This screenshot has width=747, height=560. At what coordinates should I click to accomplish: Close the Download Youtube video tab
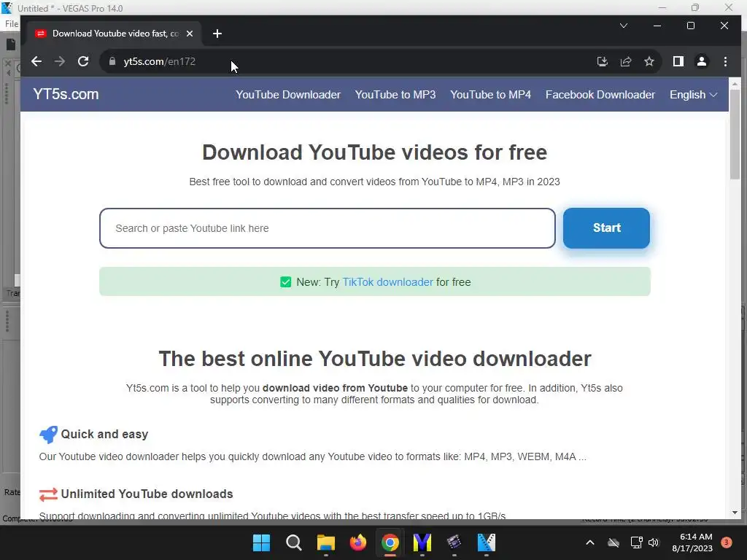point(190,34)
